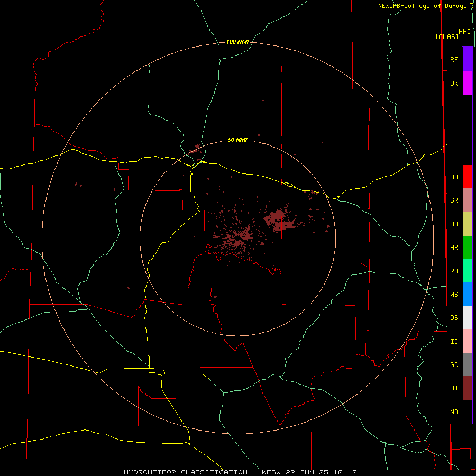Pick the HR green legend swatch
The image size is (476, 476).
tap(467, 247)
